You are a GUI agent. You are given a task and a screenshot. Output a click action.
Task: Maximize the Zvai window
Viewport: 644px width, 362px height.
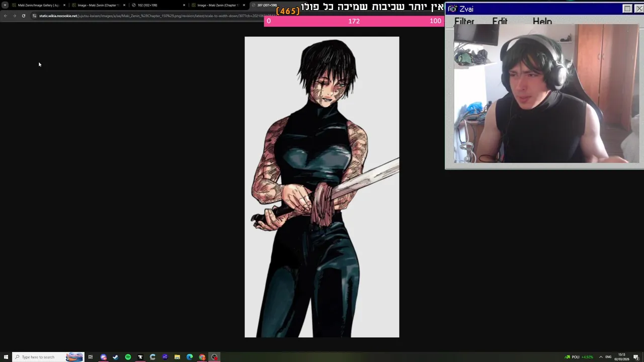tap(627, 9)
